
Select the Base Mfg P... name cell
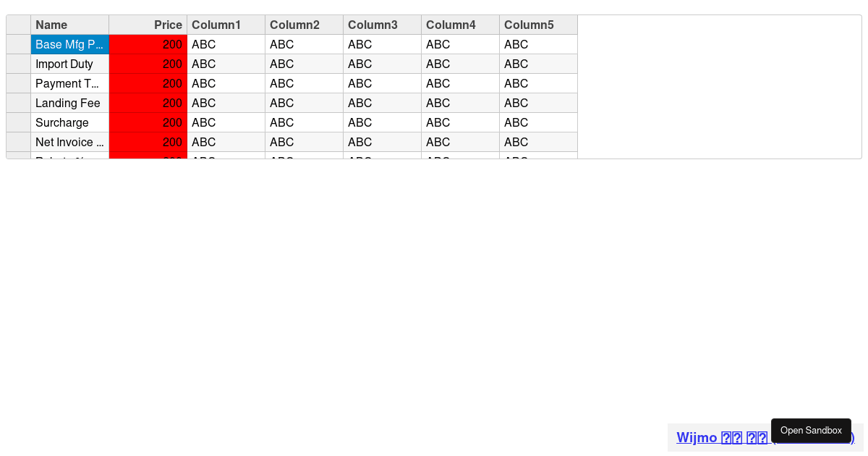(69, 44)
